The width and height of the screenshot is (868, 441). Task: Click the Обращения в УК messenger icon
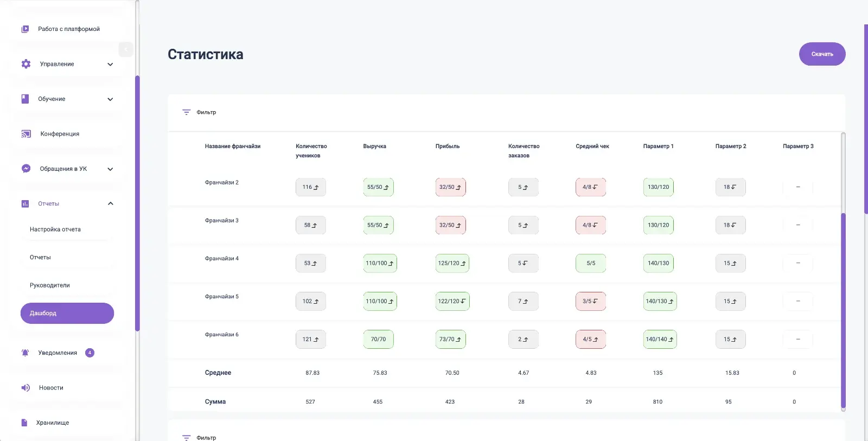pos(26,169)
